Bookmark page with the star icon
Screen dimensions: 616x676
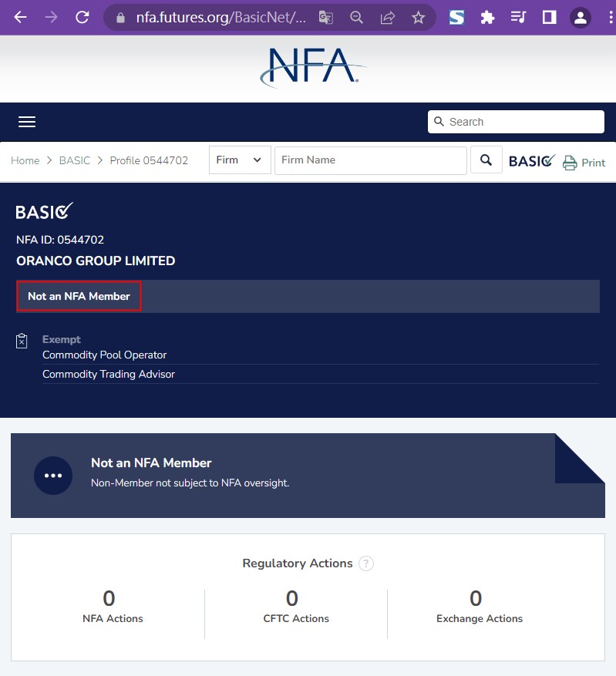[x=418, y=17]
